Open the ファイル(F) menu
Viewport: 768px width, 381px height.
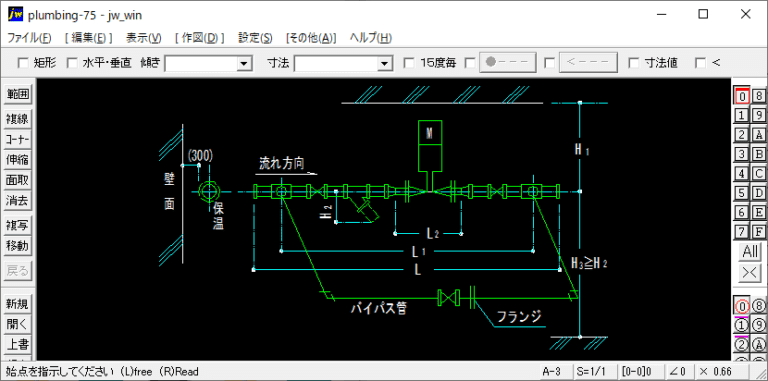29,38
